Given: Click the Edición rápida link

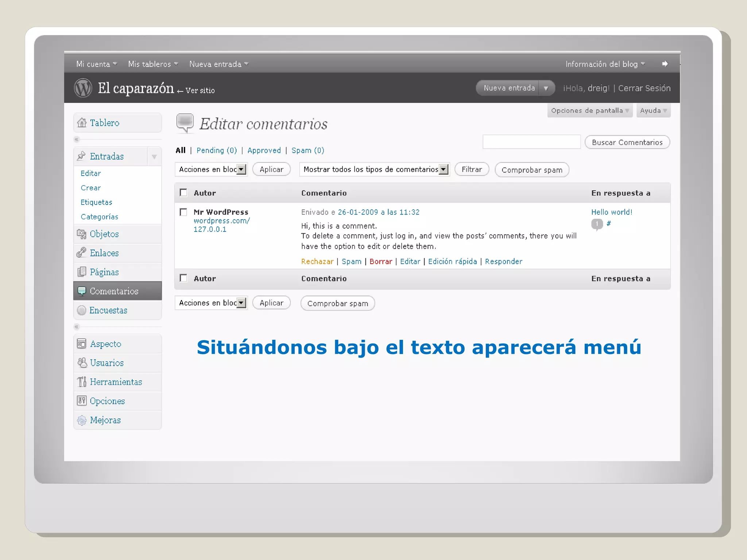Looking at the screenshot, I should click(x=453, y=261).
